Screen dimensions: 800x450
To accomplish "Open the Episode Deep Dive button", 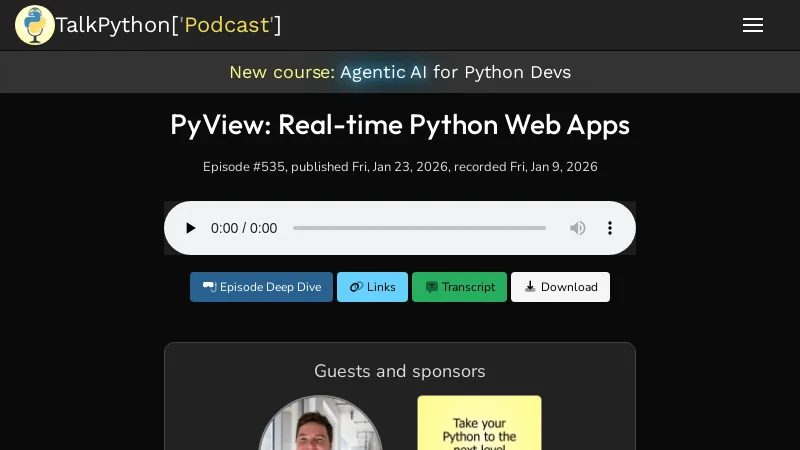I will click(261, 287).
